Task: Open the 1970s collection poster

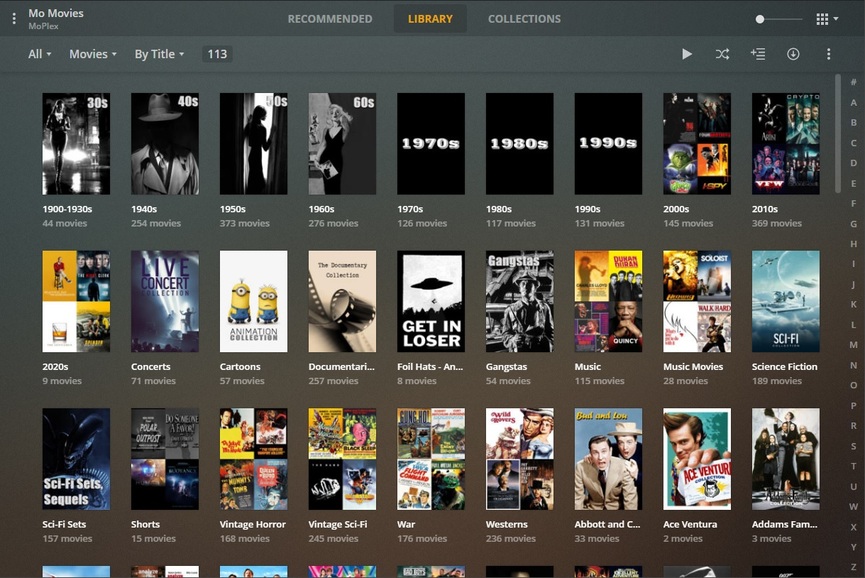Action: [x=431, y=143]
